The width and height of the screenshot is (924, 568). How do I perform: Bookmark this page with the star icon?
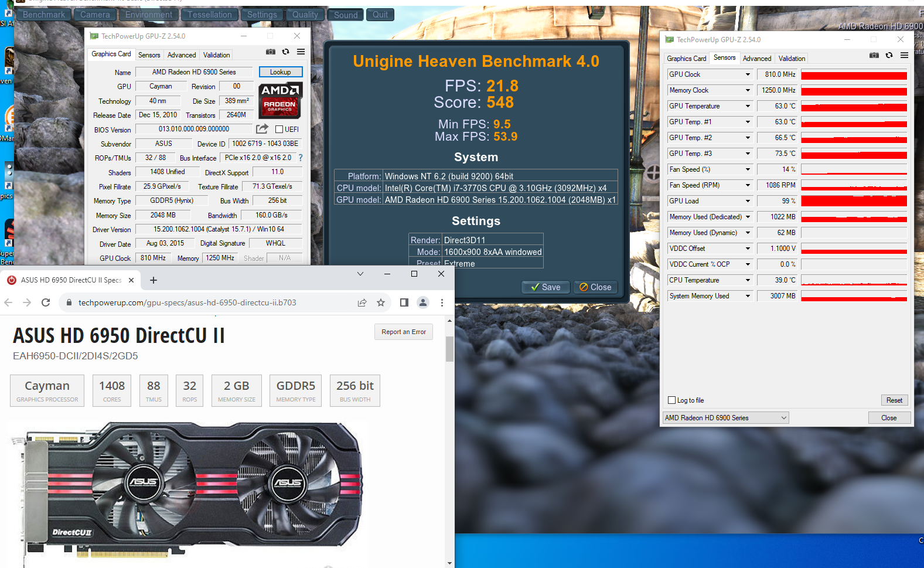tap(381, 302)
